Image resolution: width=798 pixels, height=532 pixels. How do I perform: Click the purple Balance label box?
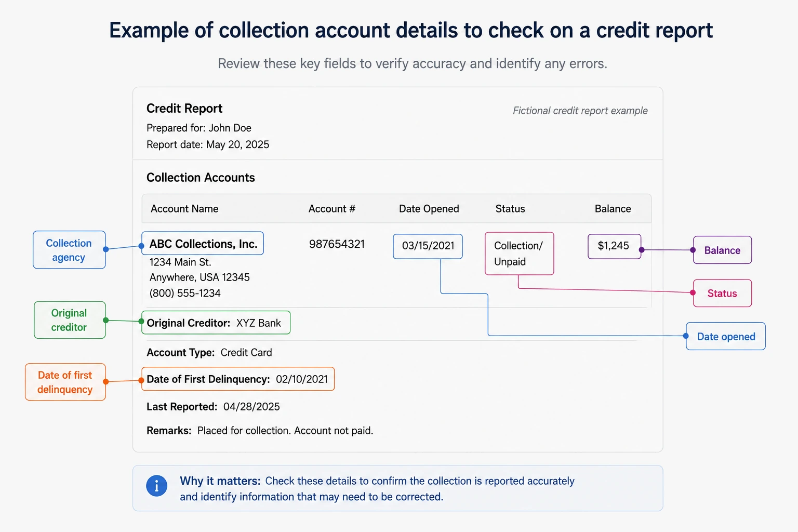(722, 250)
